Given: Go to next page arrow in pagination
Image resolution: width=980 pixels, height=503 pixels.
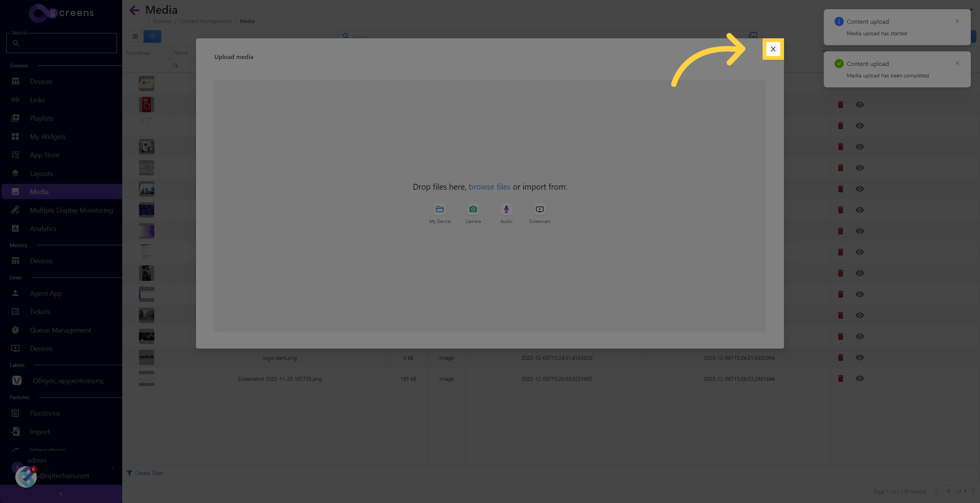Looking at the screenshot, I should coord(973,491).
